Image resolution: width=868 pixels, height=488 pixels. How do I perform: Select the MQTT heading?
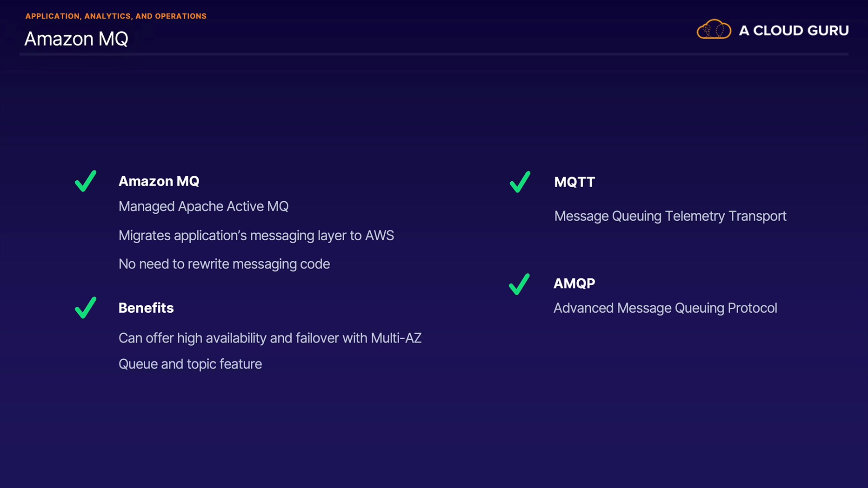pyautogui.click(x=574, y=182)
